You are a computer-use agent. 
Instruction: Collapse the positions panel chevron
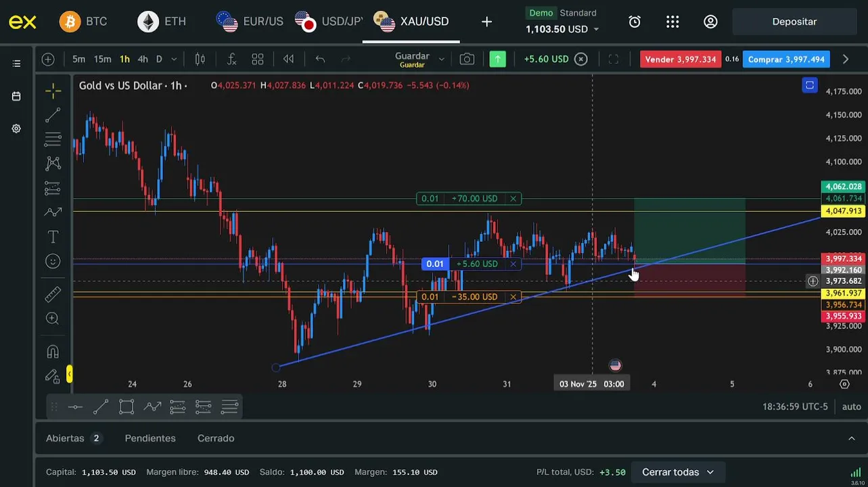[x=852, y=438]
